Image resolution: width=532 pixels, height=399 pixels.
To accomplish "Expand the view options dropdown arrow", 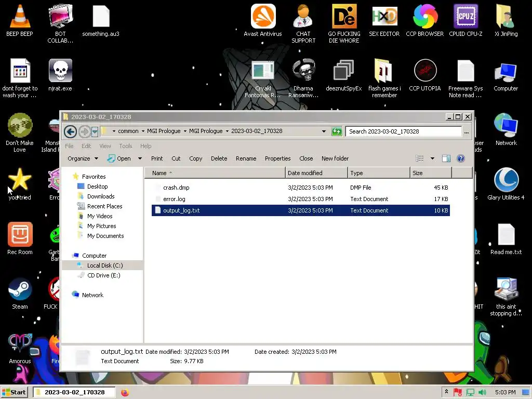I will [x=432, y=158].
